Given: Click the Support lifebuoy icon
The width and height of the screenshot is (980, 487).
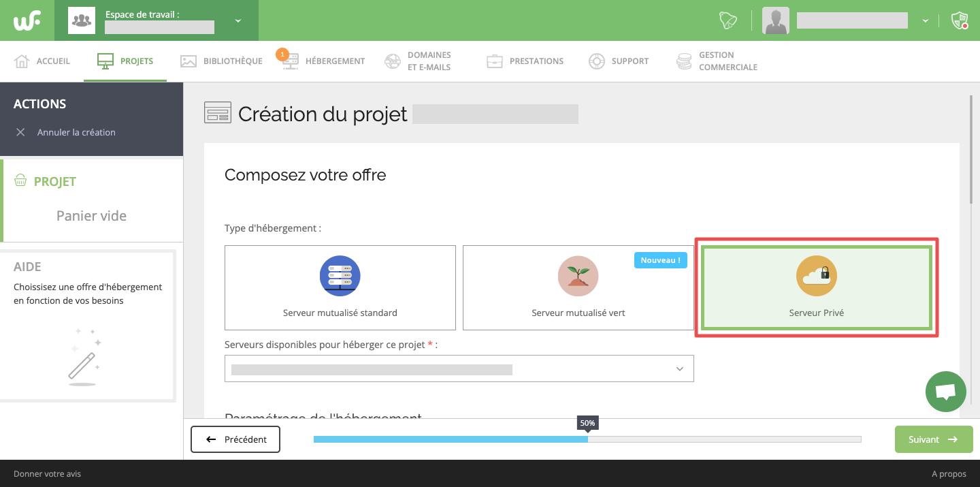Looking at the screenshot, I should [597, 61].
